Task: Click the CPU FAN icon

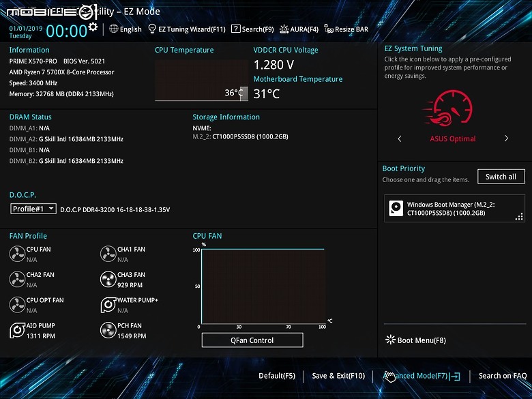Action: (17, 254)
